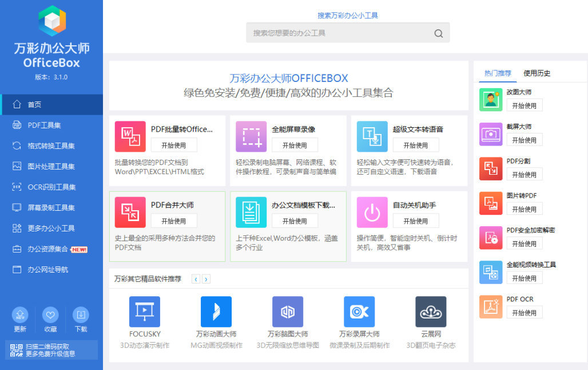Click the 3D动态演示制作 caption under FOCUSKY
This screenshot has width=588, height=370.
(145, 345)
